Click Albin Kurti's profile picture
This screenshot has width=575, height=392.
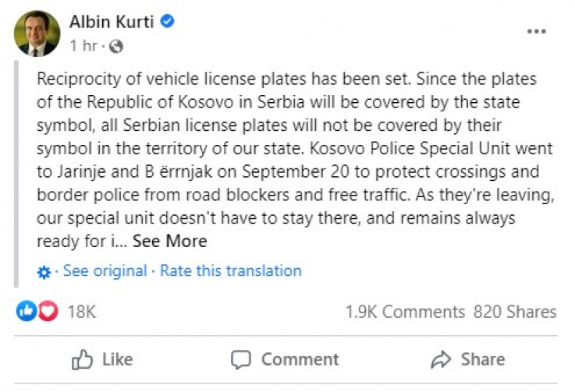[35, 34]
